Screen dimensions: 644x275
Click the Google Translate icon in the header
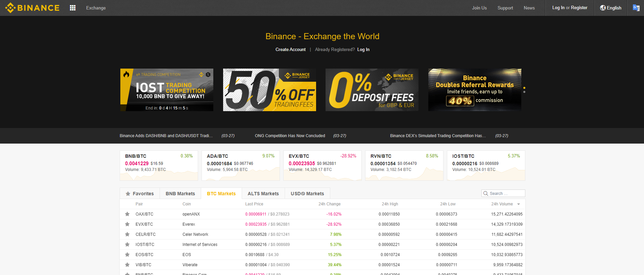[x=636, y=8]
